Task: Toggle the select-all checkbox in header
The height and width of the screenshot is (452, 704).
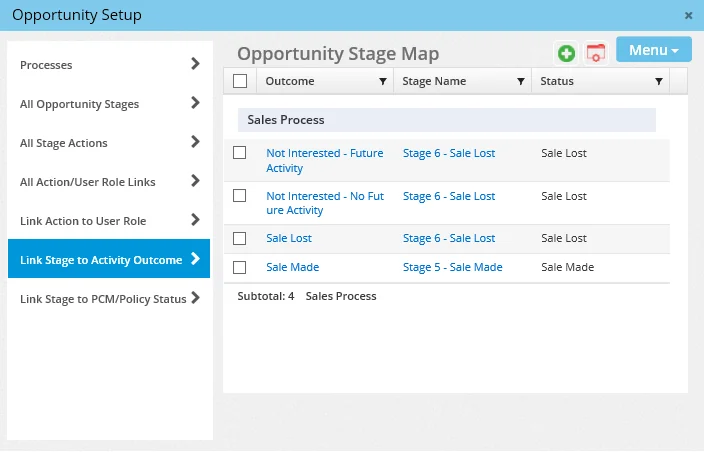Action: (240, 81)
